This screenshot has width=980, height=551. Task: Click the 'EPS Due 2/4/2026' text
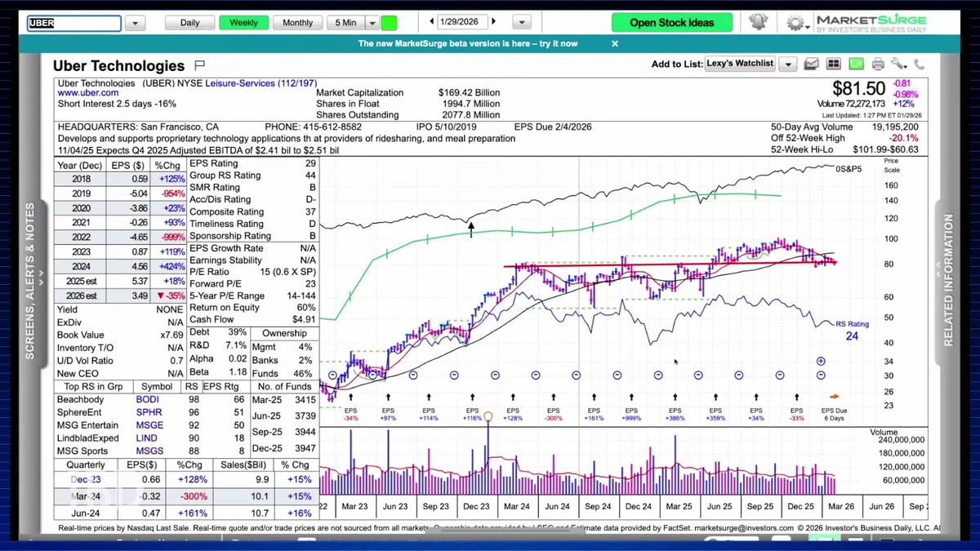[x=552, y=127]
